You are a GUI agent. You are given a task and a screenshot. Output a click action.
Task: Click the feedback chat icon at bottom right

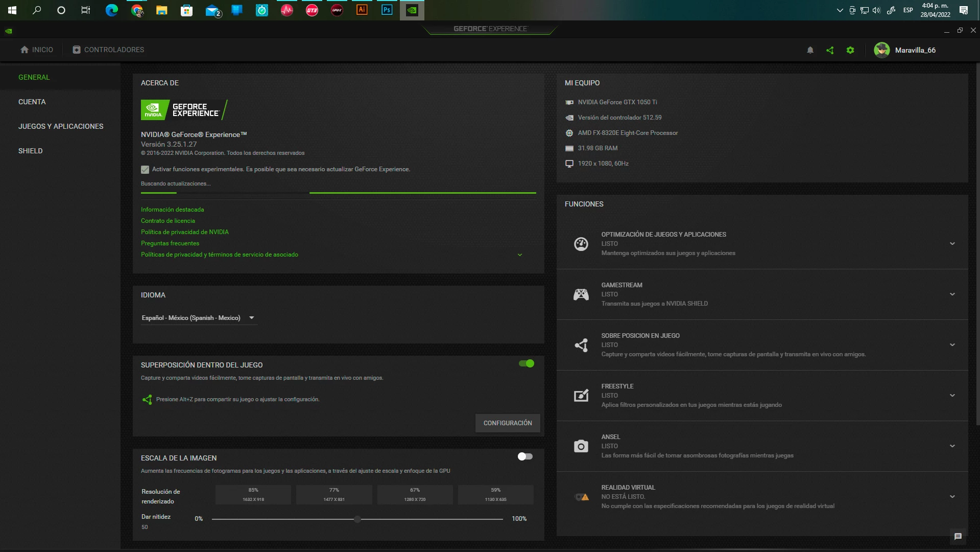tap(958, 536)
